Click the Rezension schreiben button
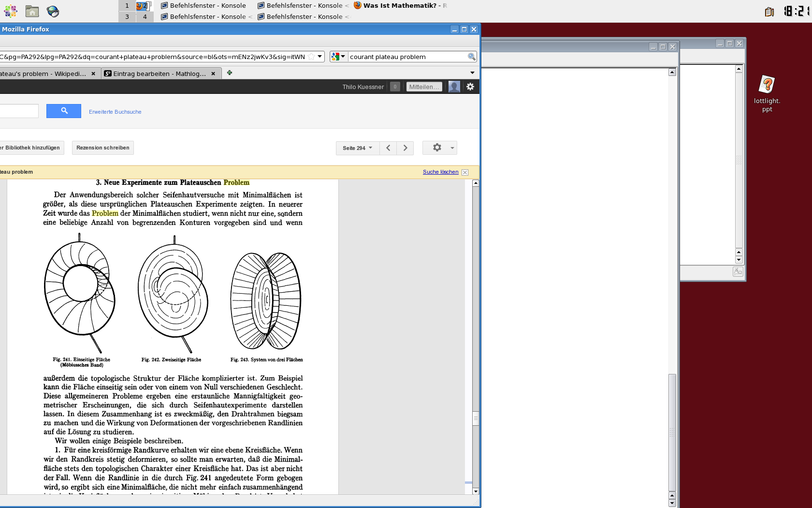Screen dimensions: 812x508 102,148
